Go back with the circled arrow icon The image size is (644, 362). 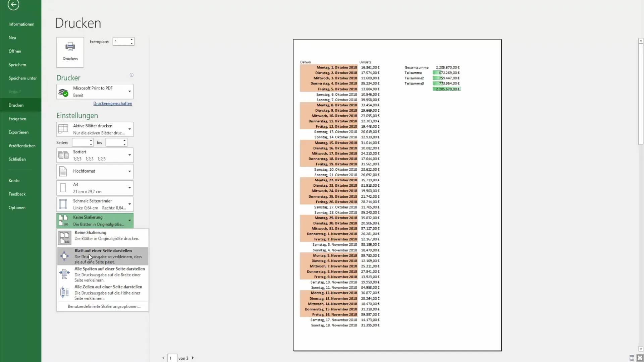coord(13,4)
